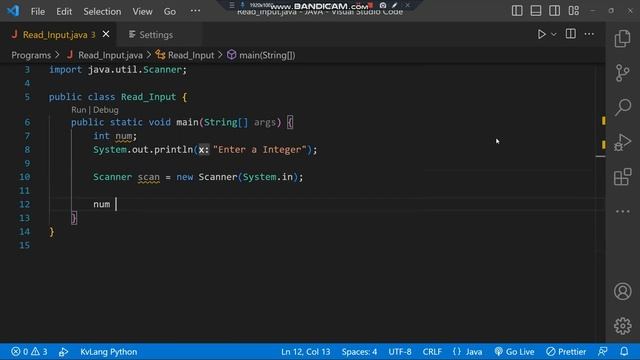Change indentation via Spaces: 4
The width and height of the screenshot is (640, 360).
pyautogui.click(x=359, y=351)
